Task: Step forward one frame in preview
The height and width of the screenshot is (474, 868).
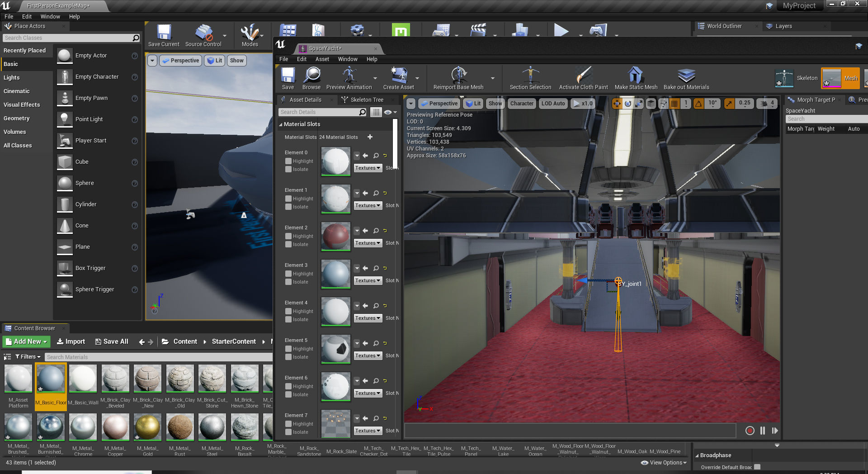Action: click(x=775, y=431)
